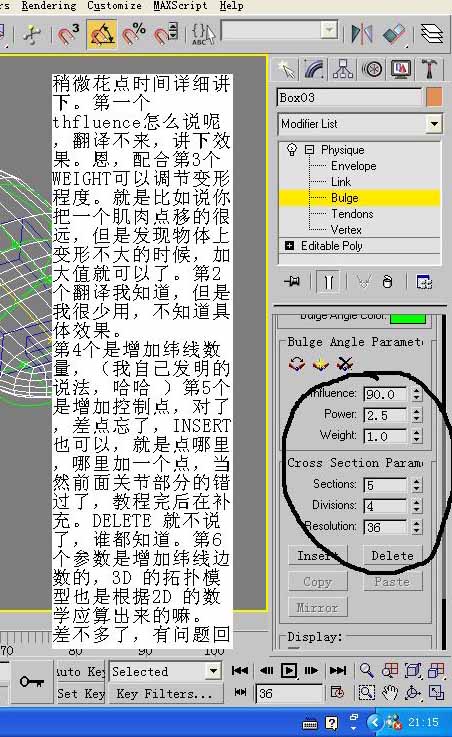The height and width of the screenshot is (737, 452).
Task: Toggle the Key Mode button
Action: 240,692
